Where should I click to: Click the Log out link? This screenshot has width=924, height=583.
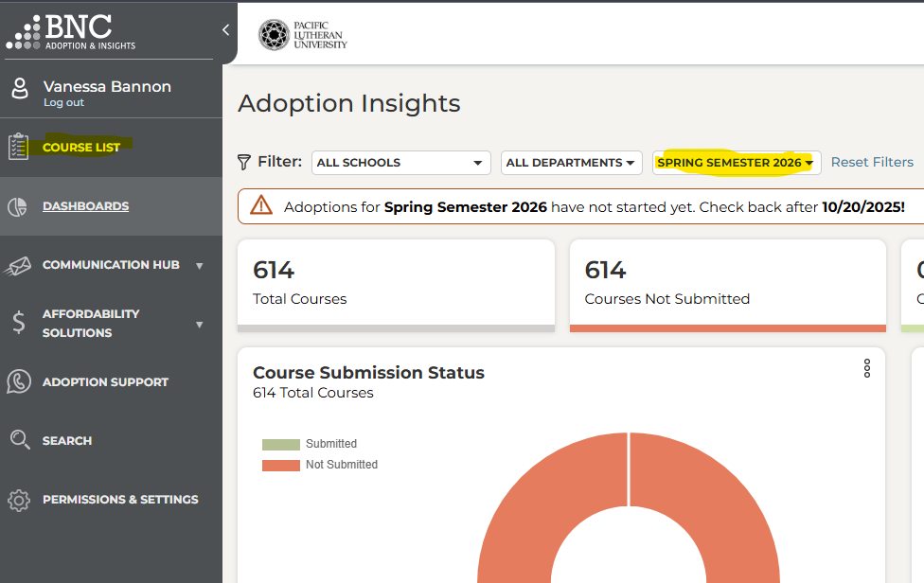(x=63, y=103)
